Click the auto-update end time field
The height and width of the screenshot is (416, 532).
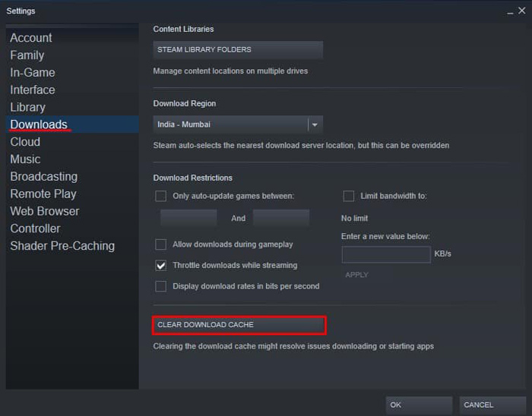coord(281,218)
